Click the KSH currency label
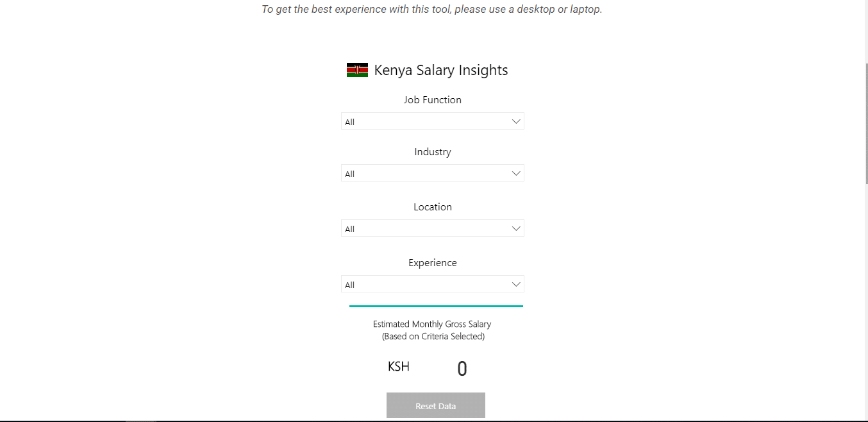This screenshot has height=422, width=868. (x=399, y=367)
